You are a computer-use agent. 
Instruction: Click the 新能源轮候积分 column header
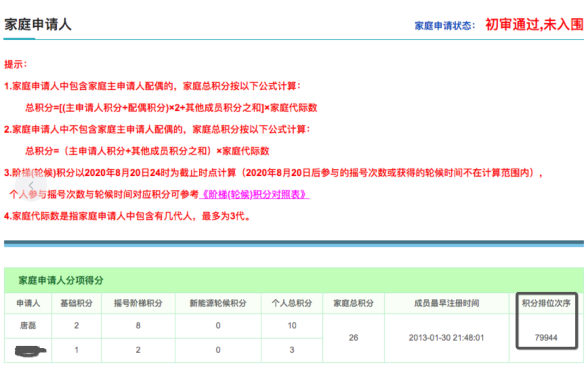[218, 303]
